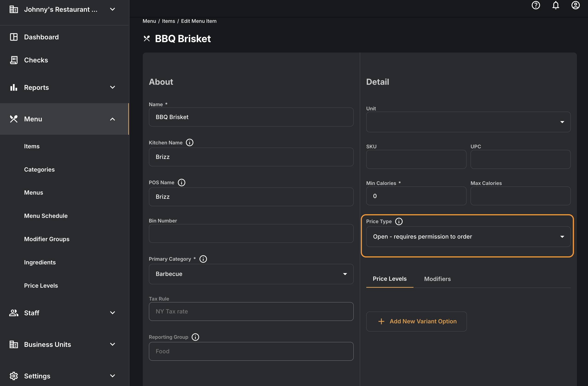Click the SKU input field
Viewport: 588px width, 386px height.
416,159
